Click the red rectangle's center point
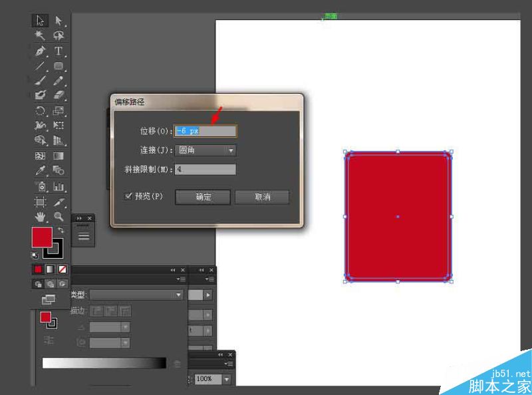This screenshot has width=532, height=395. pos(398,217)
